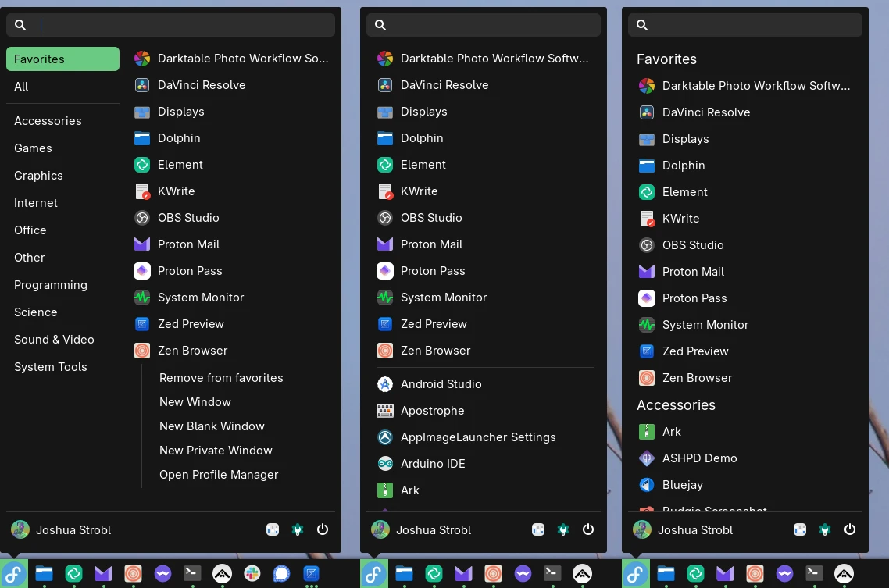Focus the search field in the middle menu
Image resolution: width=889 pixels, height=588 pixels.
[484, 25]
